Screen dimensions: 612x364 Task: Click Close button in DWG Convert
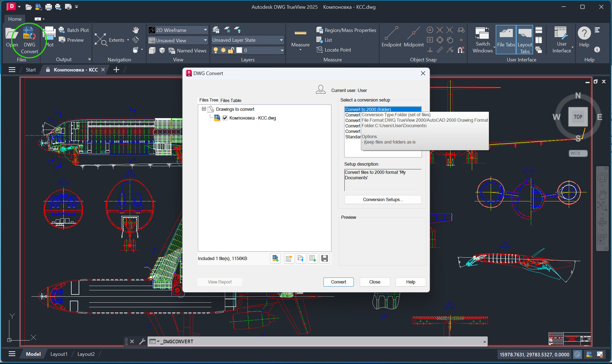pos(375,282)
